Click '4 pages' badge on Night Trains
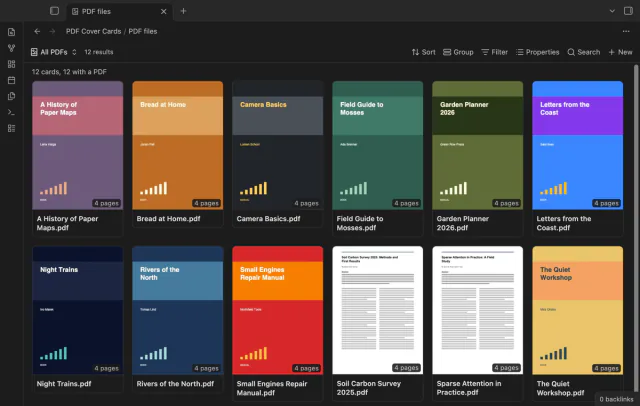640x406 pixels. point(106,368)
